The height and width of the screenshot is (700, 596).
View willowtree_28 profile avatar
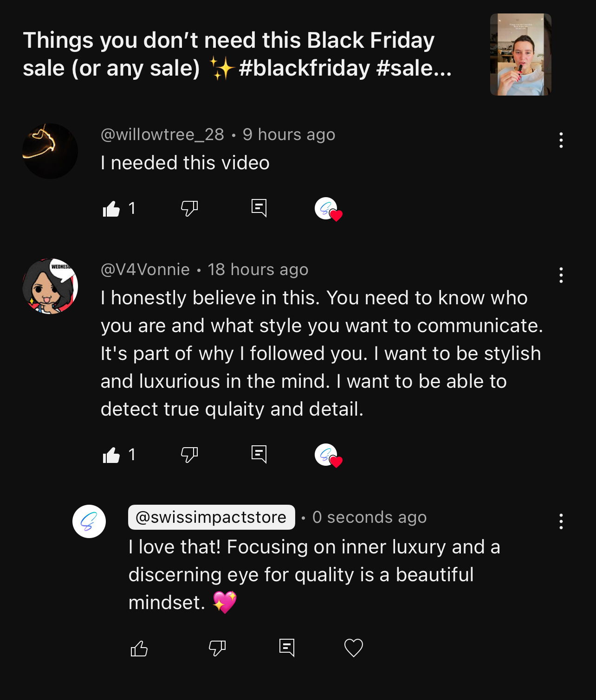point(50,151)
